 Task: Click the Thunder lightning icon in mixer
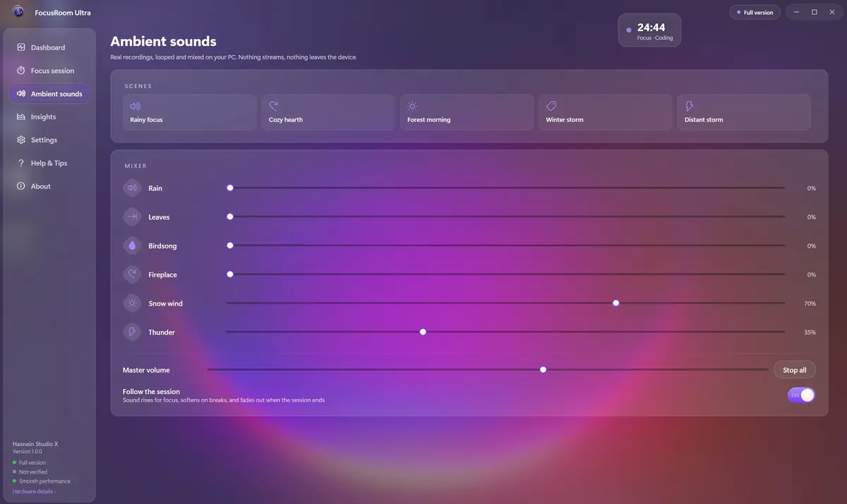pyautogui.click(x=132, y=332)
